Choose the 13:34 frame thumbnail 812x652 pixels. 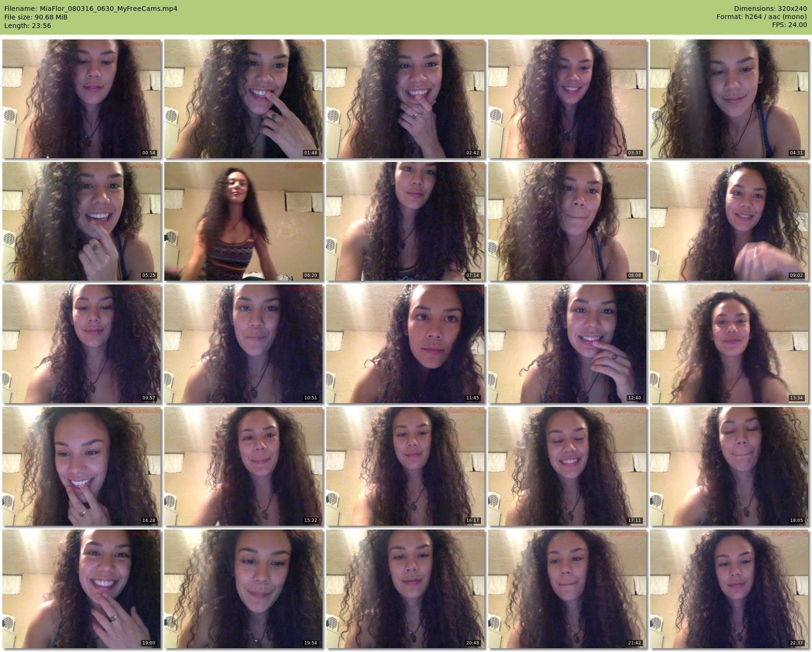[x=729, y=344]
